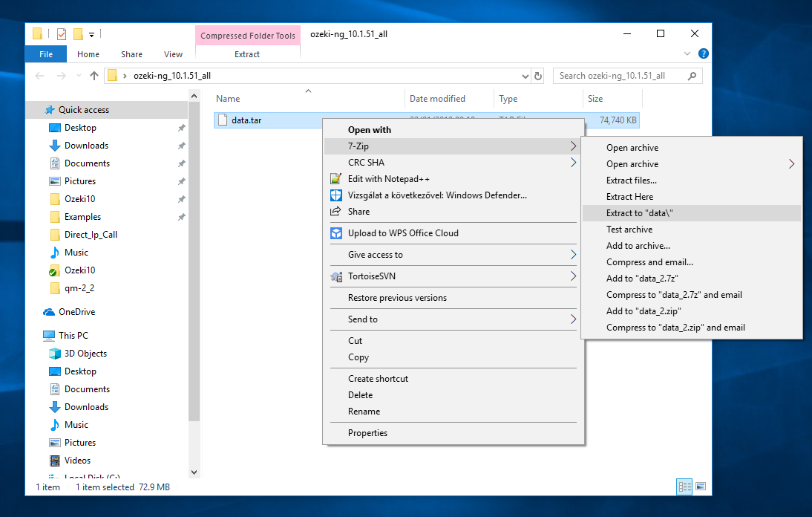Click the Notepad++ icon in context menu
The height and width of the screenshot is (517, 812).
(335, 179)
